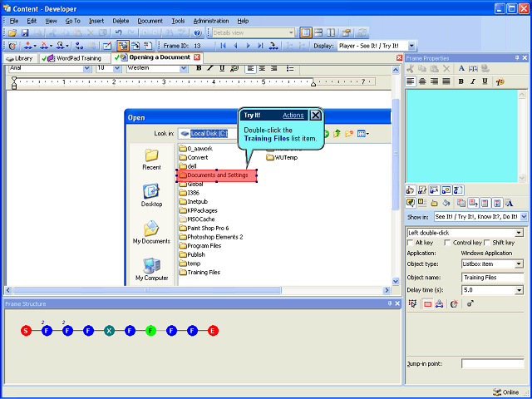Open the Delay time dropdown

coord(519,290)
